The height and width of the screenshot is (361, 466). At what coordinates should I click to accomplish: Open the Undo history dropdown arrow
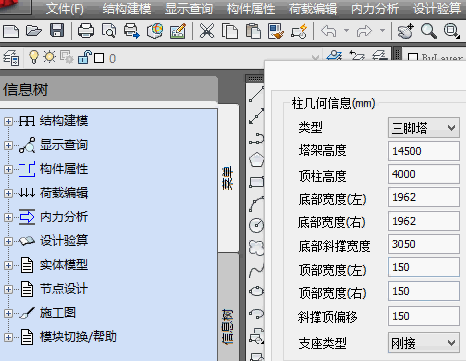(x=346, y=31)
